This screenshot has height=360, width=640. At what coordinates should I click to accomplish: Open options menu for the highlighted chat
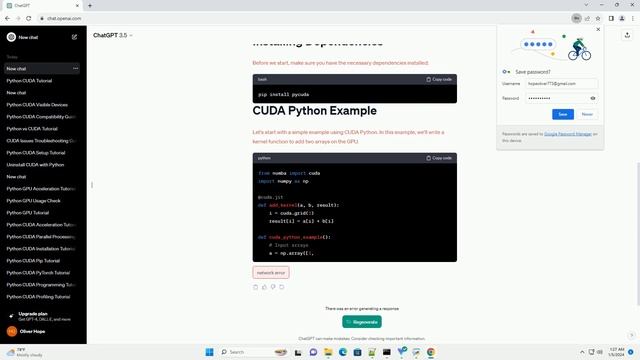coord(76,69)
